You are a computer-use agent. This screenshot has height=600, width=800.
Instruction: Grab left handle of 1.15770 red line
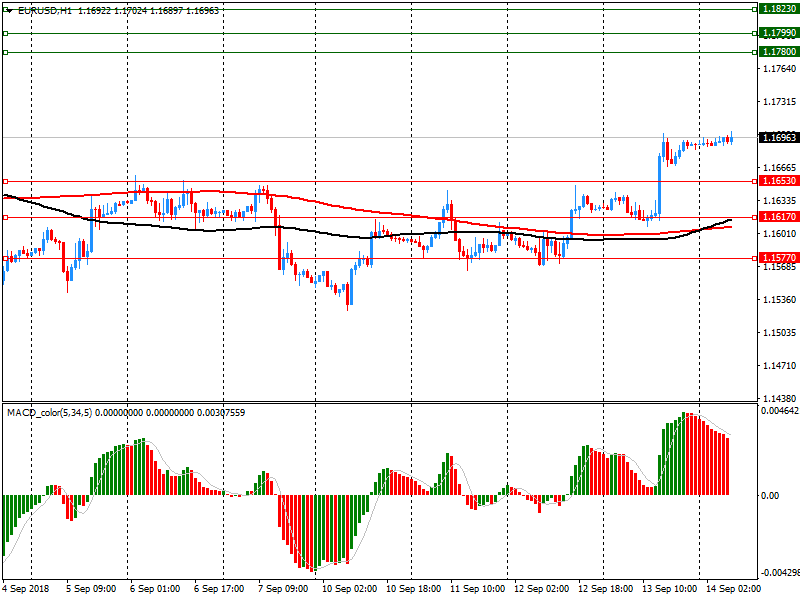click(x=5, y=258)
